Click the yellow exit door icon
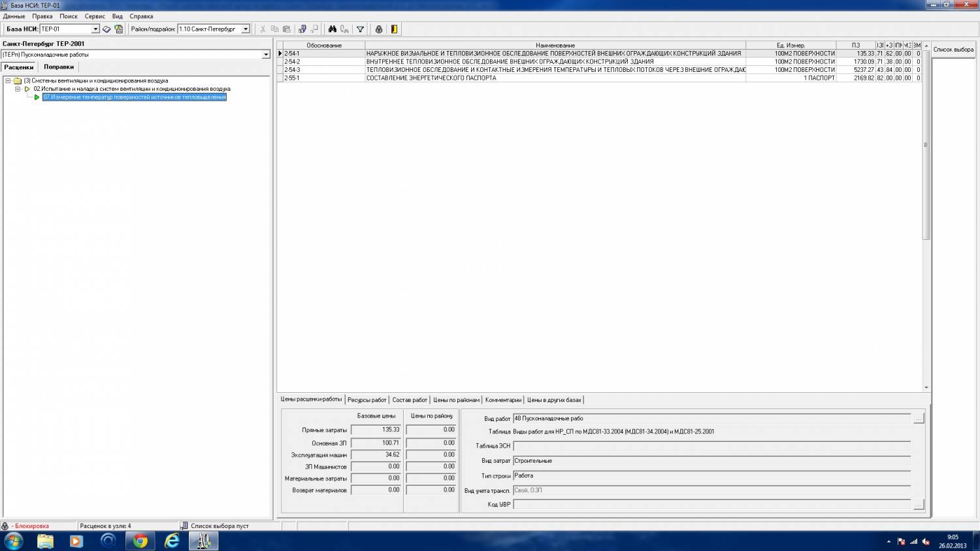 click(x=394, y=29)
